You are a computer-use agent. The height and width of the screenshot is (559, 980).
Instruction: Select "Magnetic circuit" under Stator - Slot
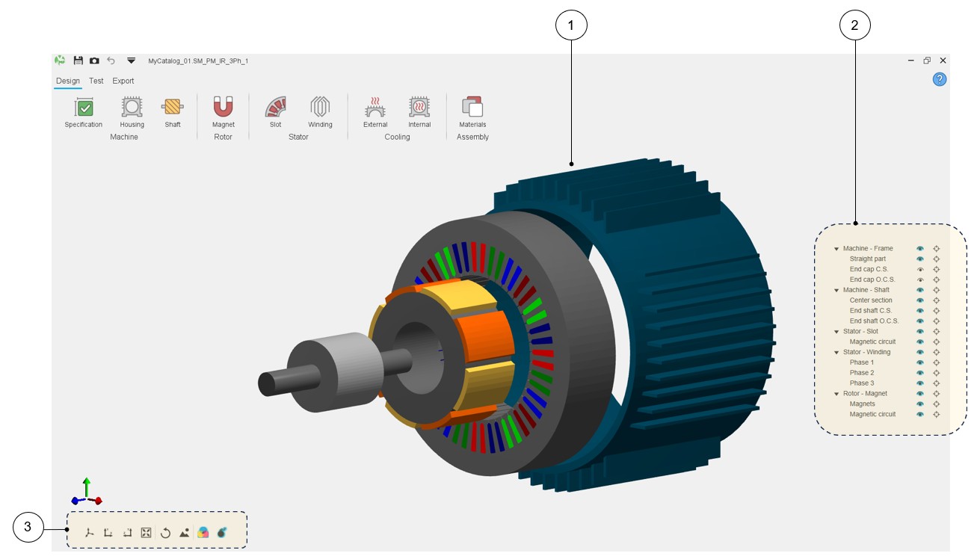872,342
